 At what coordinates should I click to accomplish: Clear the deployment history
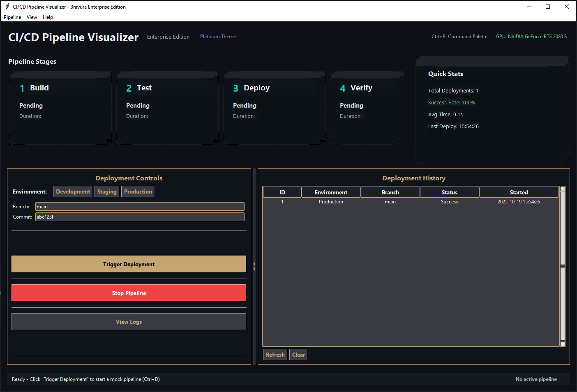coord(298,354)
